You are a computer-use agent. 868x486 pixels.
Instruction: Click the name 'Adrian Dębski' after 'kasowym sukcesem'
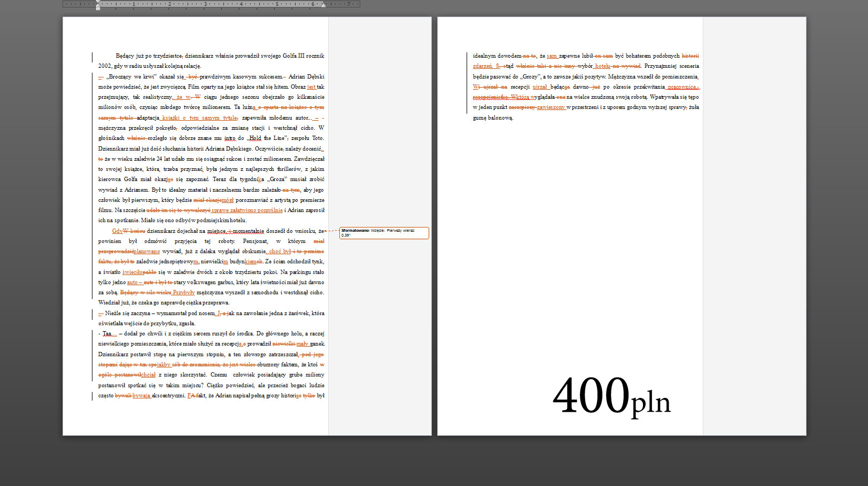pyautogui.click(x=306, y=76)
